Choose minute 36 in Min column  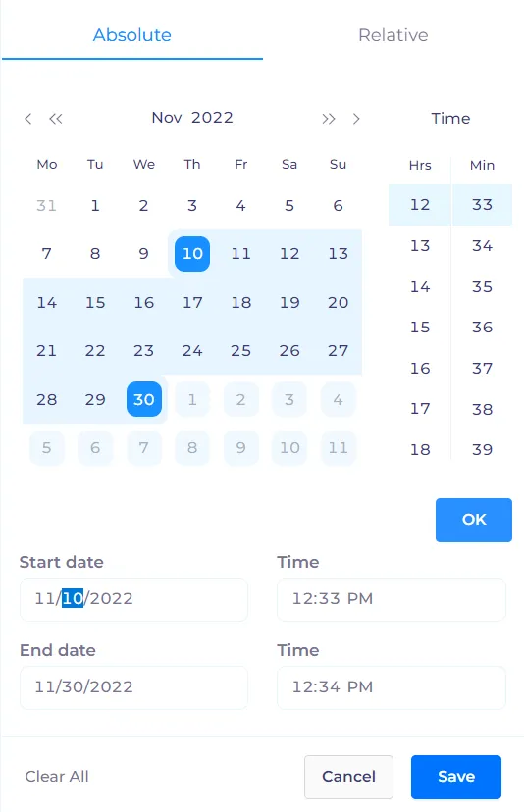pos(482,328)
